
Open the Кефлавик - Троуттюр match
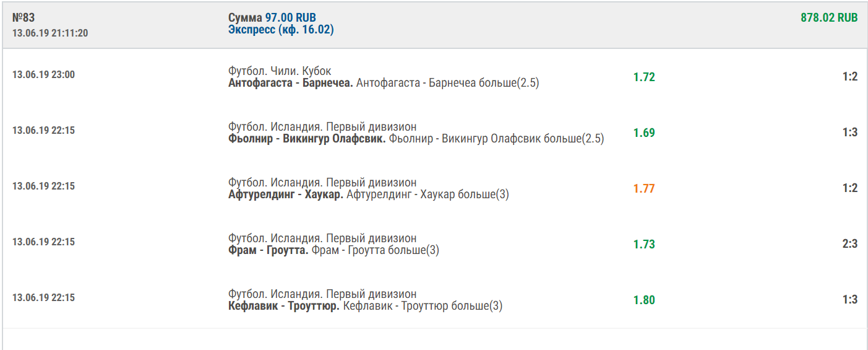click(283, 306)
